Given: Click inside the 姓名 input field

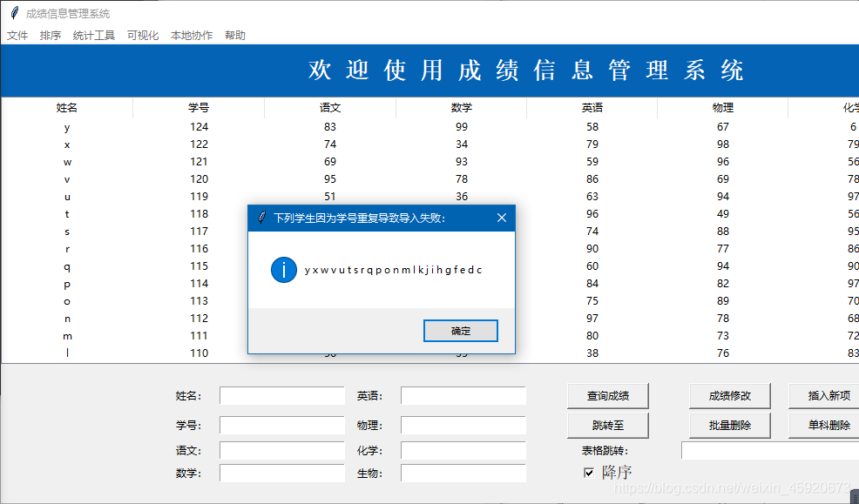Looking at the screenshot, I should click(x=281, y=395).
